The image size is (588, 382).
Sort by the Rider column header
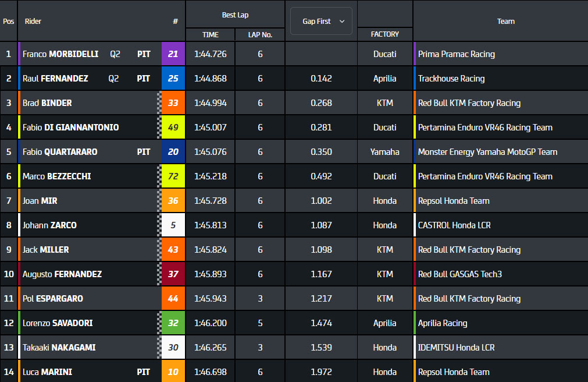coord(33,22)
